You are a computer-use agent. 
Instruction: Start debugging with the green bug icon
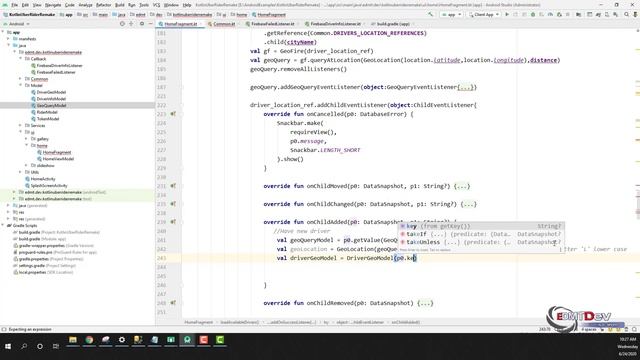click(533, 14)
